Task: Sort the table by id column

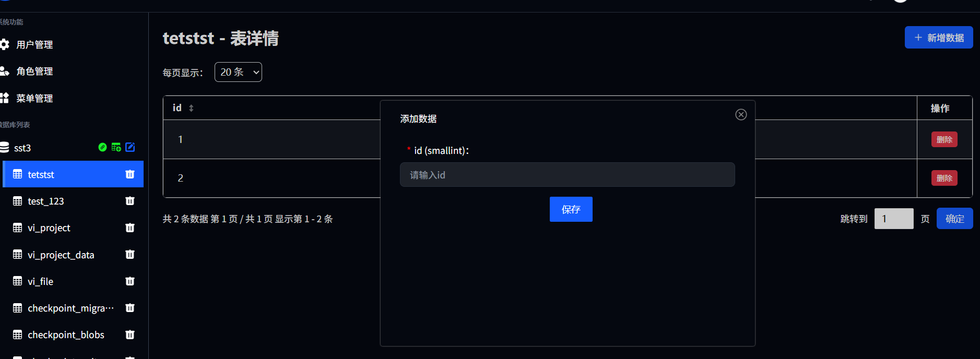Action: click(x=191, y=108)
